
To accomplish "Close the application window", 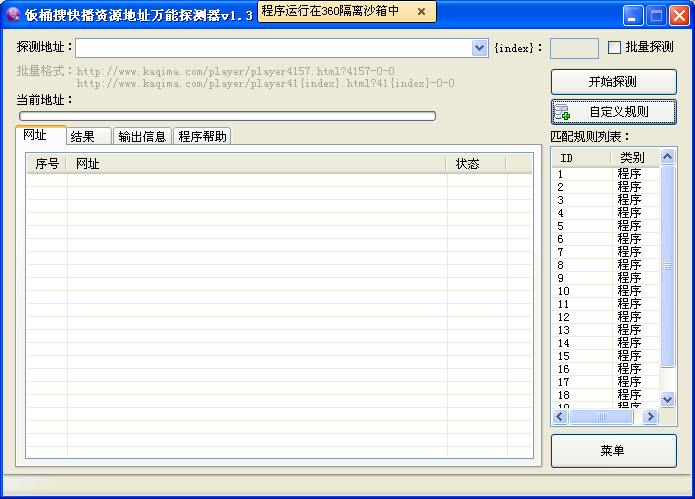I will pyautogui.click(x=679, y=16).
